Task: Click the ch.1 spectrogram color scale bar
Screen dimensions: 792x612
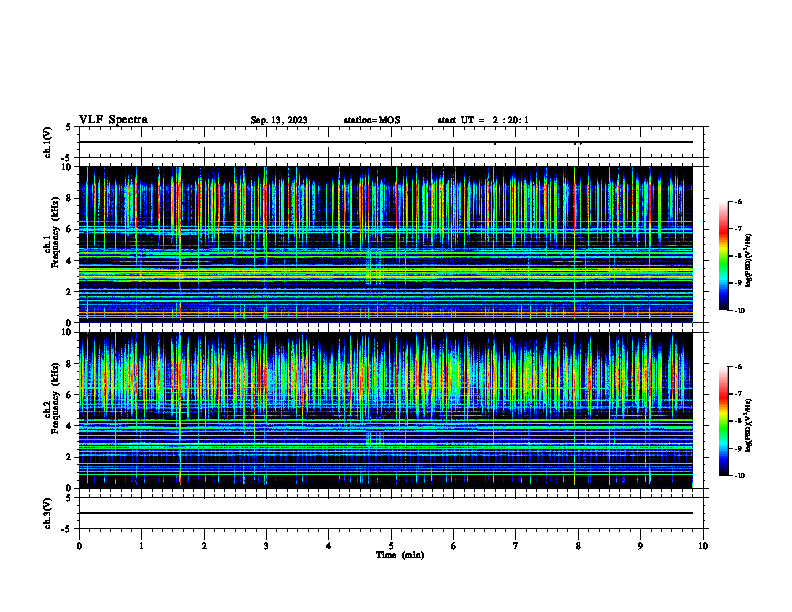Action: pyautogui.click(x=723, y=256)
